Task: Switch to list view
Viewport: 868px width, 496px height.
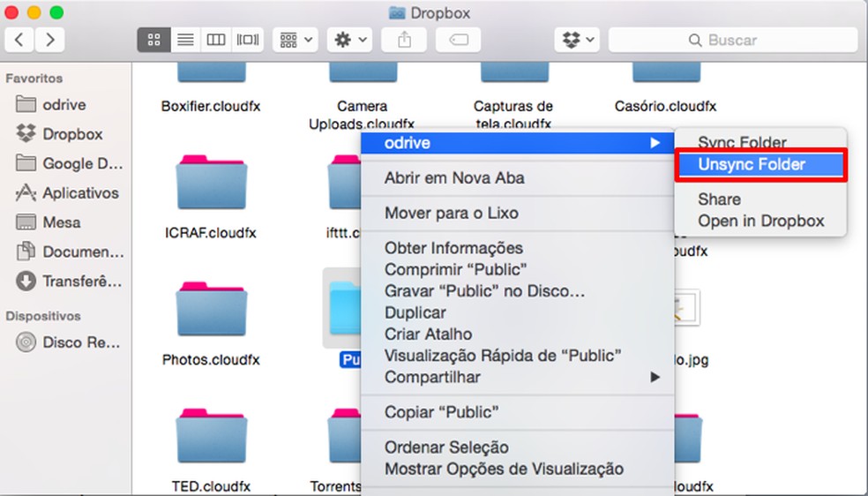Action: click(x=185, y=40)
